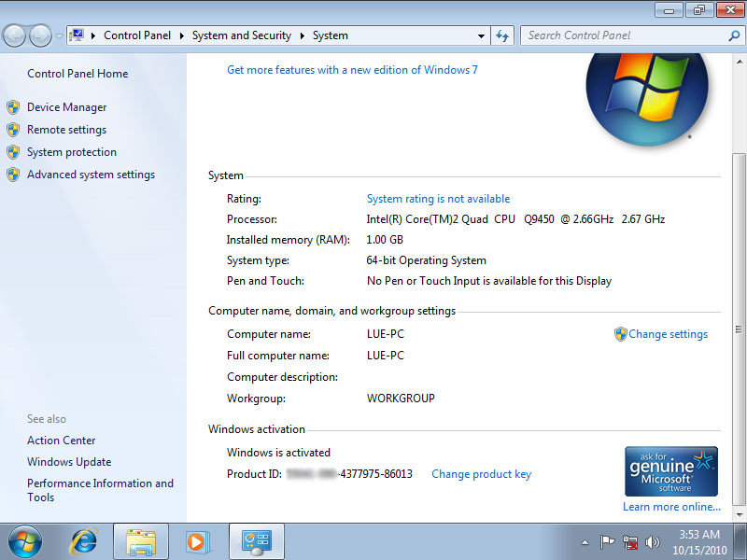Click the shield icon beside System protection
747x560 pixels.
click(13, 152)
